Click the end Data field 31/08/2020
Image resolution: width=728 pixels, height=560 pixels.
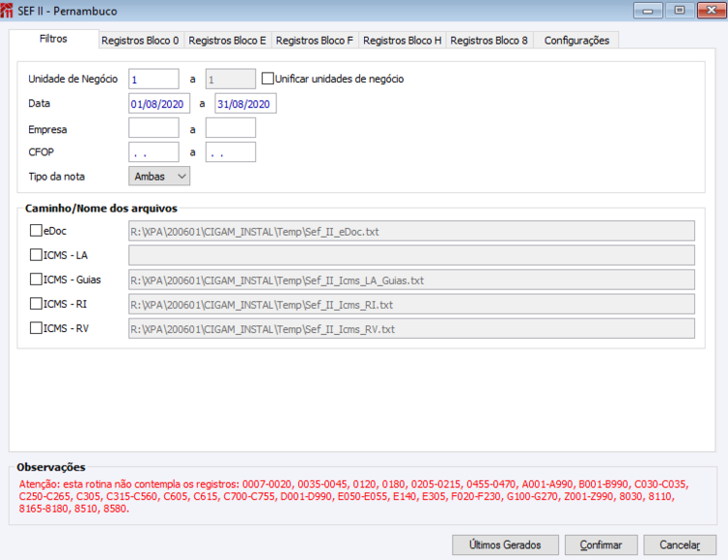tap(246, 104)
